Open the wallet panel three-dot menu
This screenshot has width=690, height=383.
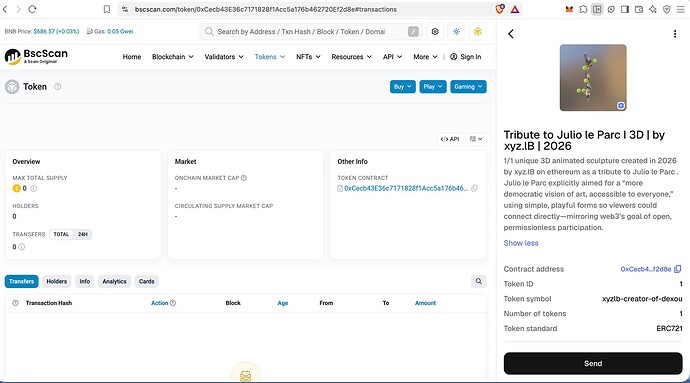(675, 34)
